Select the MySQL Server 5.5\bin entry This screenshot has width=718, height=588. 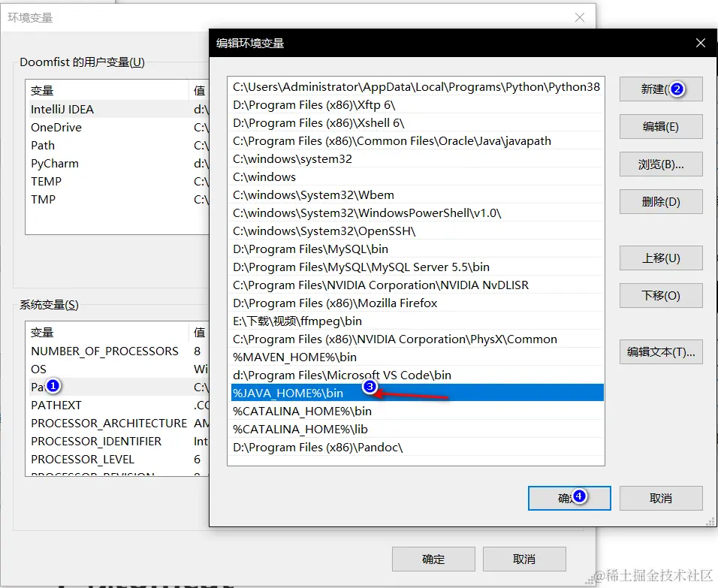click(x=416, y=267)
